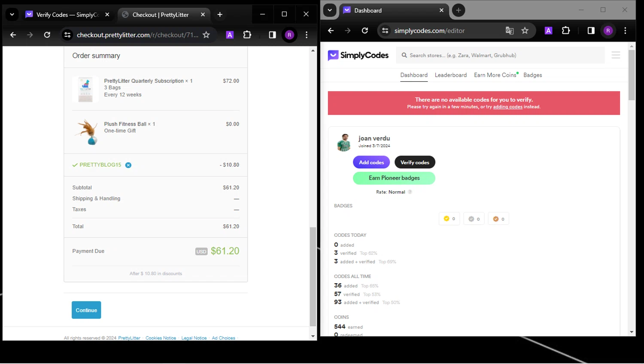Open the Badges navigation item
Image resolution: width=644 pixels, height=364 pixels.
tap(532, 75)
